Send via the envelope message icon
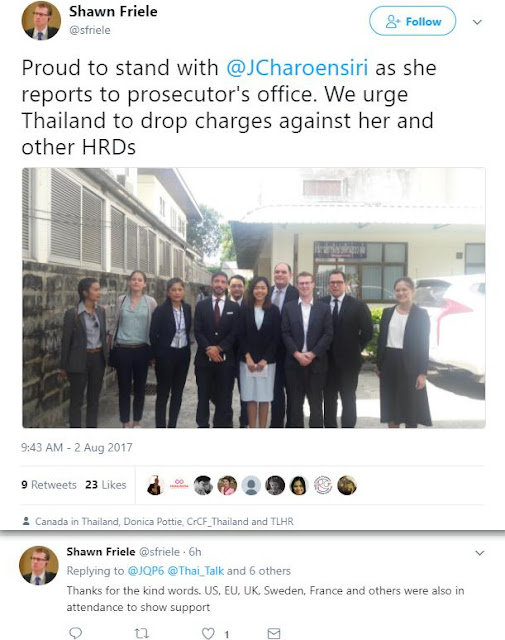Image resolution: width=505 pixels, height=640 pixels. coord(274,633)
